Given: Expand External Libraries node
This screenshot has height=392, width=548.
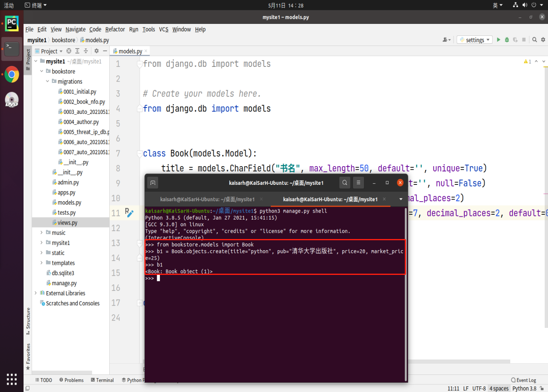Looking at the screenshot, I should coord(36,293).
